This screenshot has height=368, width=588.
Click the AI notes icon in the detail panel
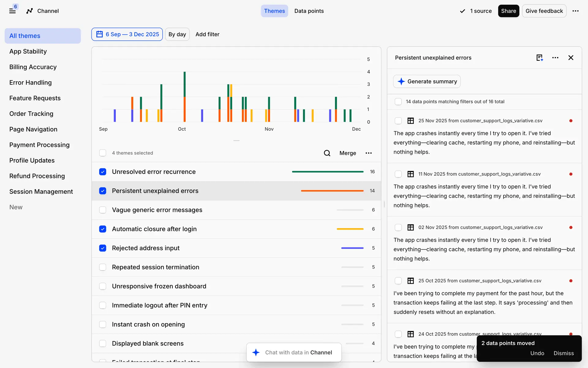(x=539, y=58)
